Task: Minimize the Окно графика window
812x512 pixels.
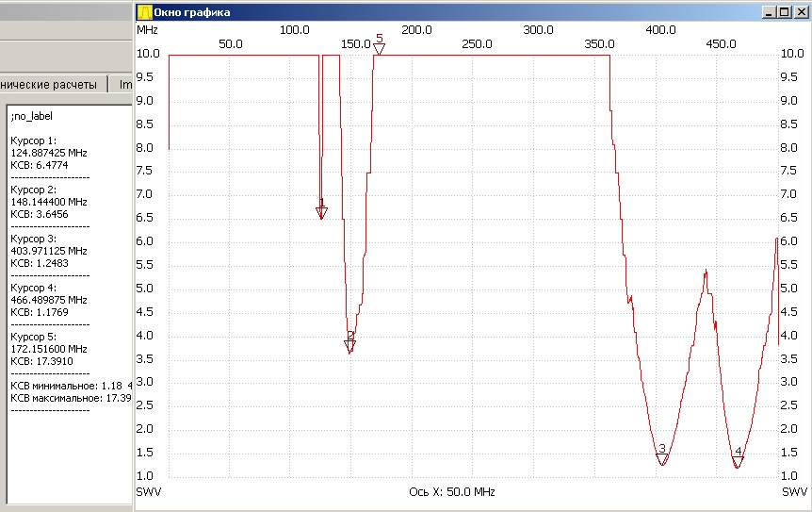Action: click(x=769, y=12)
